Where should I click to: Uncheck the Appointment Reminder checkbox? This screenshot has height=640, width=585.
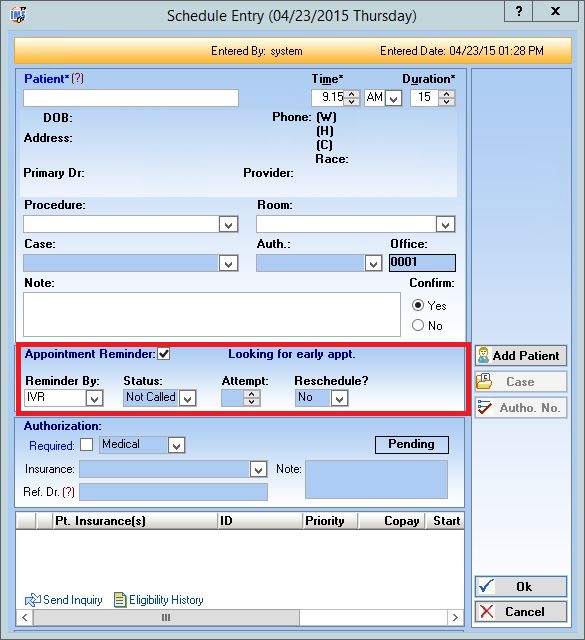164,354
